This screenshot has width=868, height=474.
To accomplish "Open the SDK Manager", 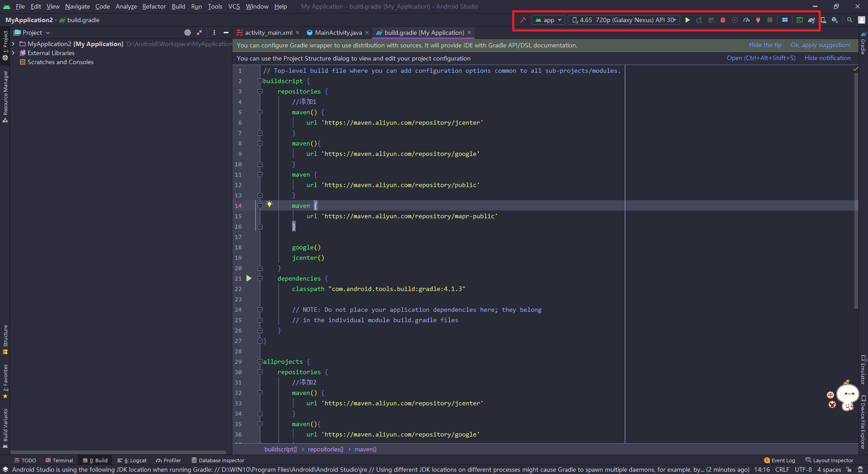I will pyautogui.click(x=835, y=20).
